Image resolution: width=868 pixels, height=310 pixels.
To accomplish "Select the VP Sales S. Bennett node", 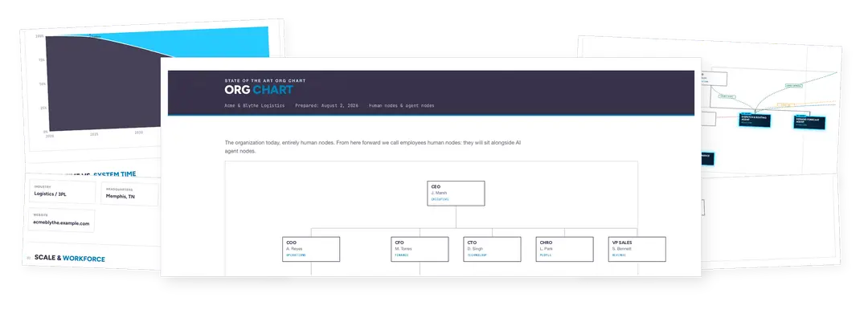I will (637, 249).
